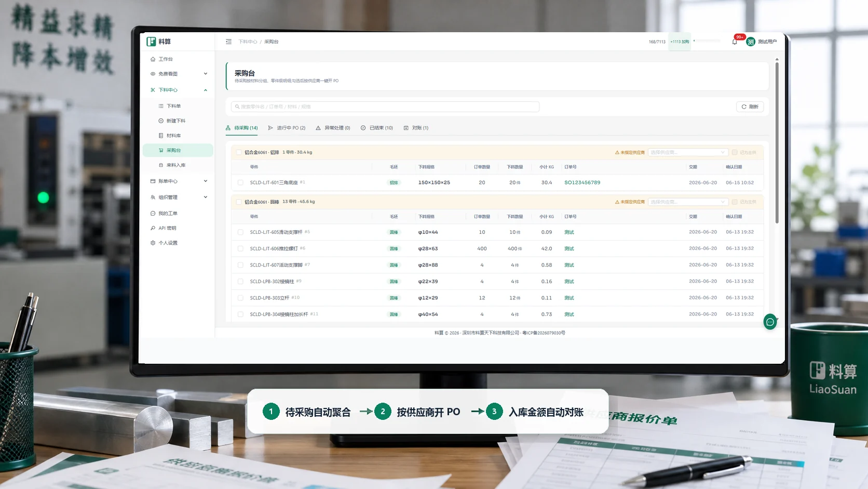Click the plus-circle icon for 新建下料

pos(161,121)
